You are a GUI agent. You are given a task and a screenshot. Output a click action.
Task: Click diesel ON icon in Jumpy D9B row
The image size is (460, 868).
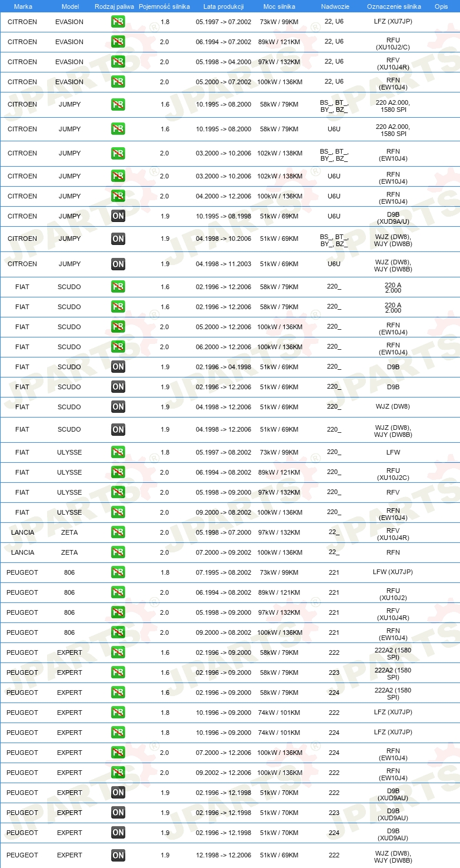[x=118, y=216]
